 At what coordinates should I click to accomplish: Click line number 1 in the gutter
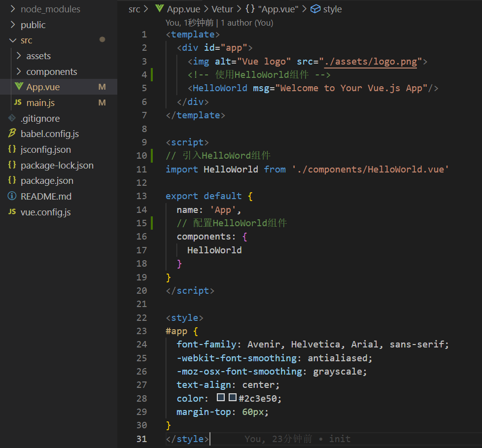pyautogui.click(x=144, y=34)
